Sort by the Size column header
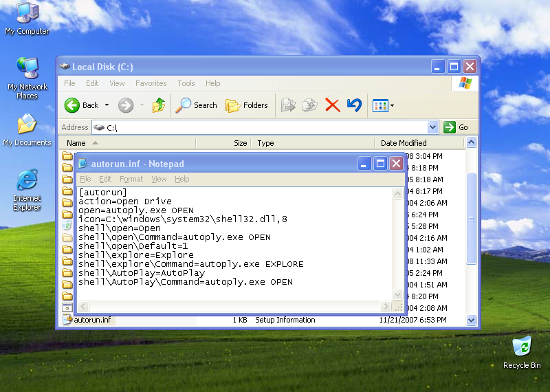The image size is (550, 392). (x=223, y=143)
